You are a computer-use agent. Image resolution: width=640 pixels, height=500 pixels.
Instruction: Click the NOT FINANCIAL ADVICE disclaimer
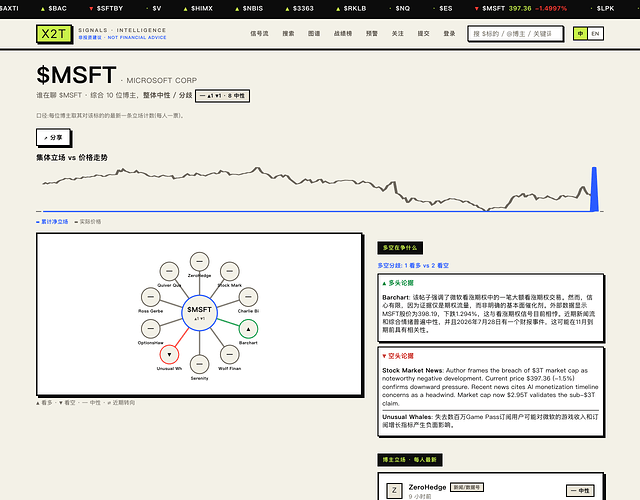pos(137,37)
